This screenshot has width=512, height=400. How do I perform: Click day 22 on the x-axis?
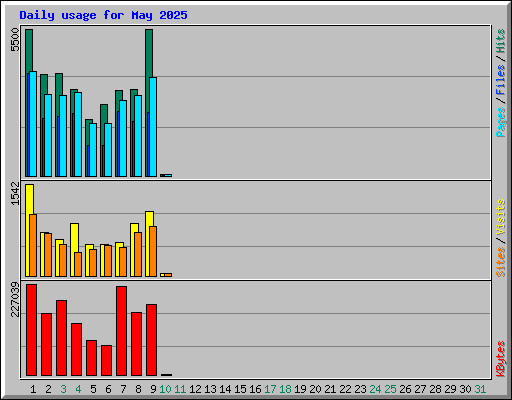point(345,389)
